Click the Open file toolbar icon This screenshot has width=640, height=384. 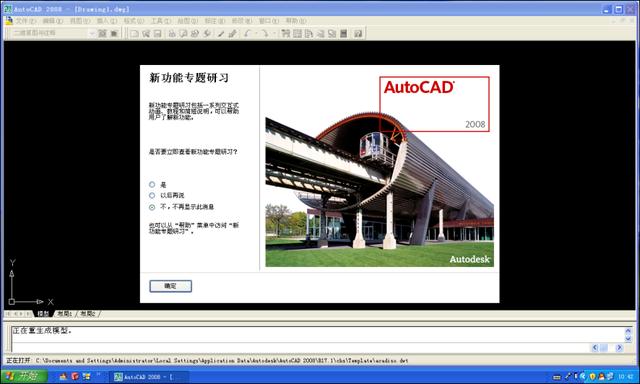[146, 33]
